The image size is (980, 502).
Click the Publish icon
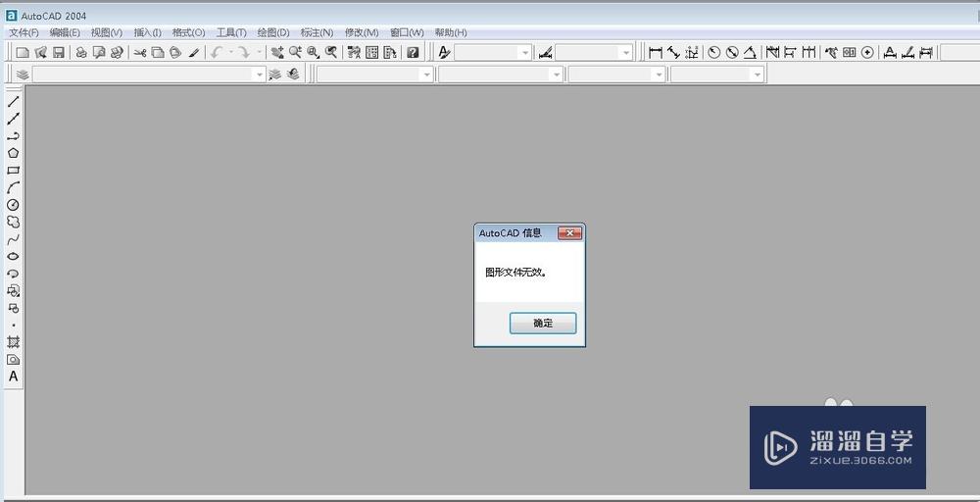(x=117, y=53)
